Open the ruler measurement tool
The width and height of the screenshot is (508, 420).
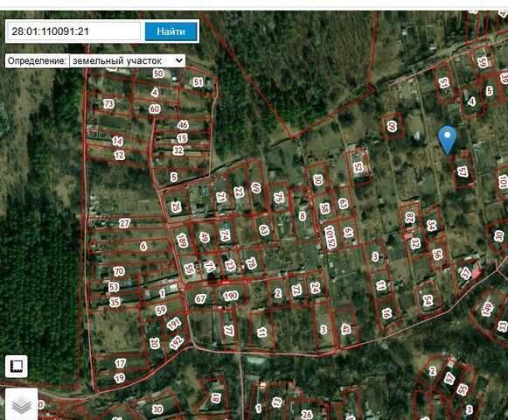tap(17, 367)
